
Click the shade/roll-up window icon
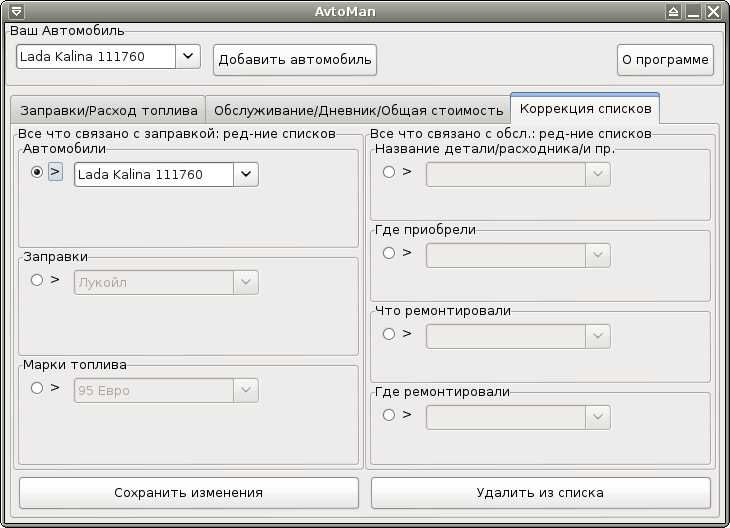(x=673, y=12)
